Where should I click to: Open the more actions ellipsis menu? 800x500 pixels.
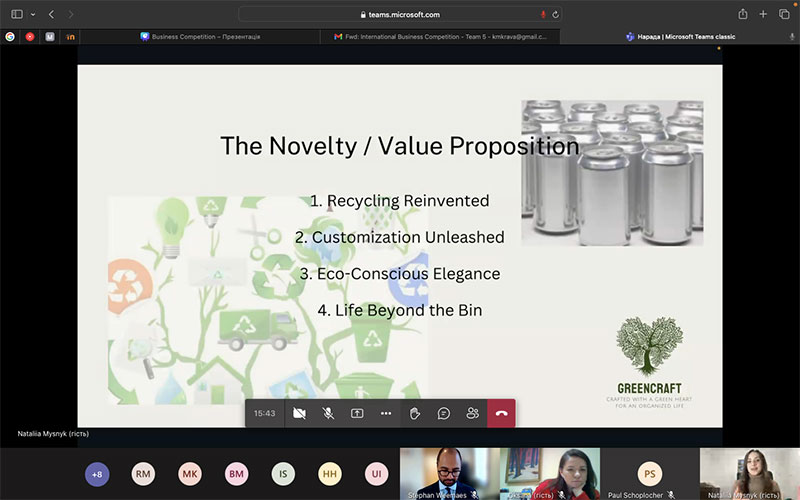click(x=386, y=413)
